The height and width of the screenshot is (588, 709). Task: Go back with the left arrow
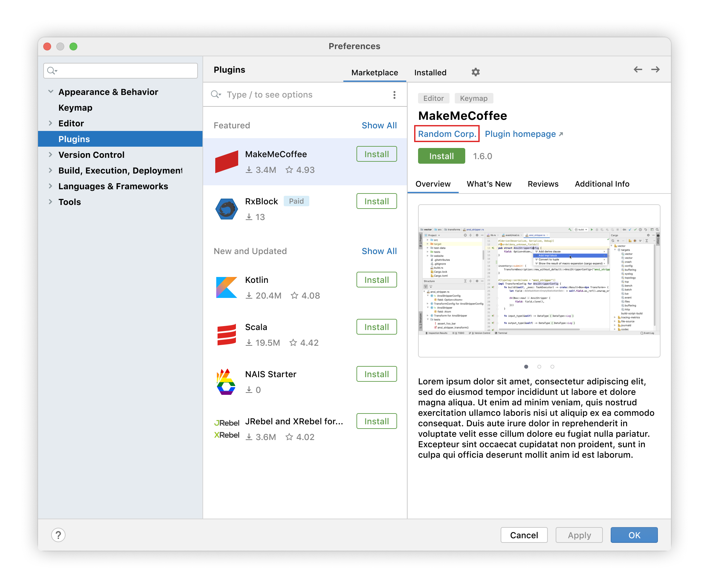(638, 69)
